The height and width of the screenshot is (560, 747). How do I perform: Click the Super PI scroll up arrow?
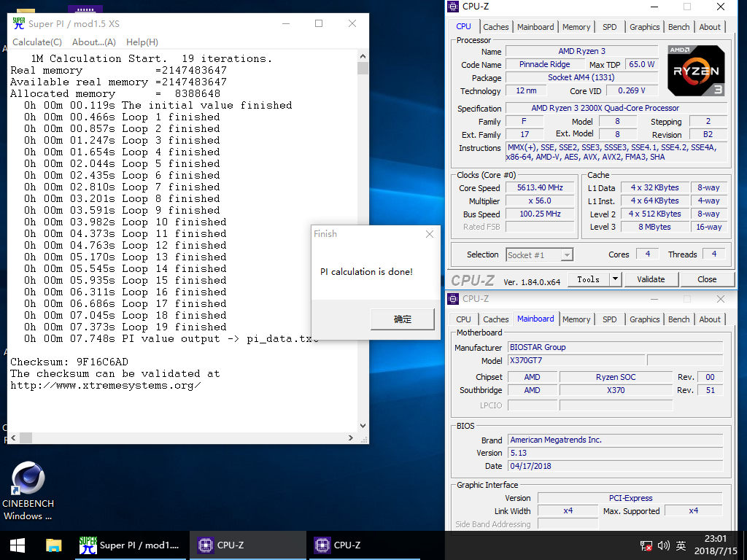(363, 55)
